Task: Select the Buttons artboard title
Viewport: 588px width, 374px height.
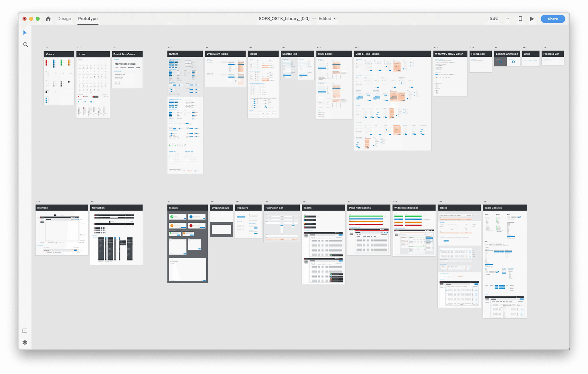Action: [174, 54]
